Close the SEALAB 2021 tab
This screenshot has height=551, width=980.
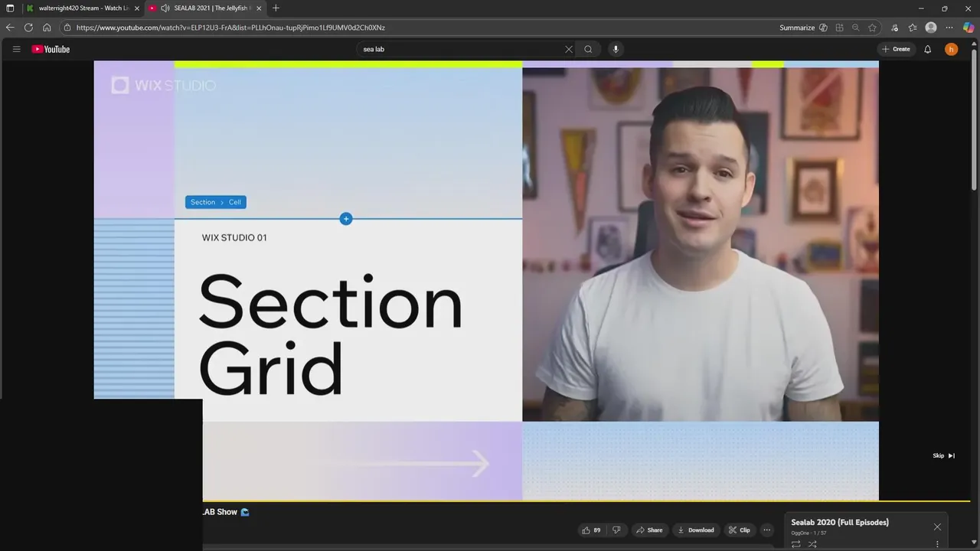click(x=258, y=8)
